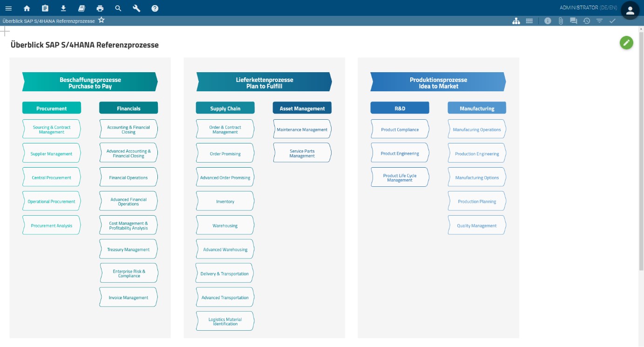Image resolution: width=644 pixels, height=347 pixels.
Task: Open Accounting & Financial Closing process
Action: tap(129, 129)
